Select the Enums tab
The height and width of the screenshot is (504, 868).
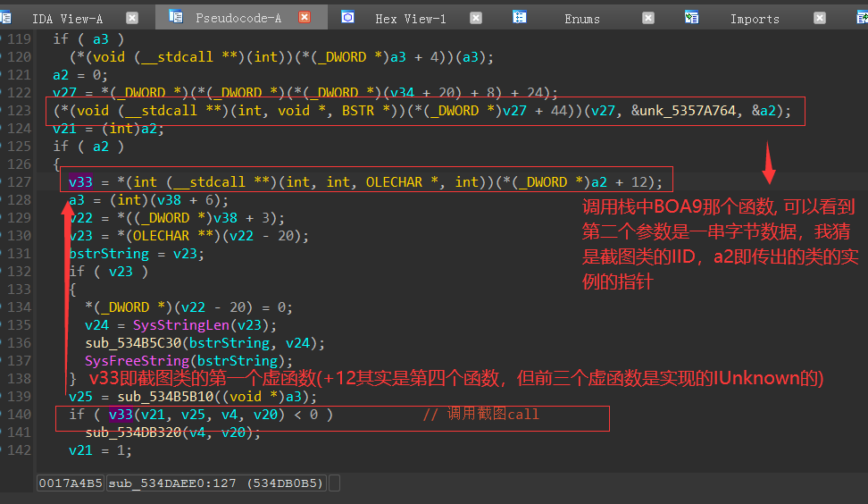(582, 19)
